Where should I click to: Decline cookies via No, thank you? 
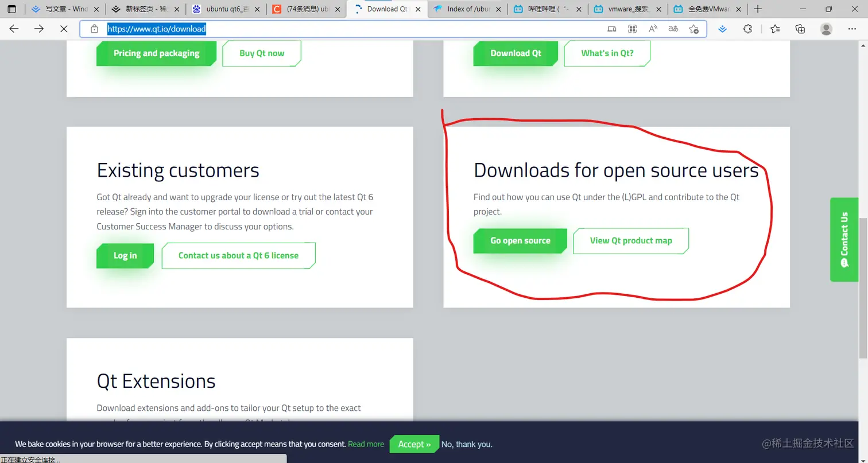tap(467, 444)
